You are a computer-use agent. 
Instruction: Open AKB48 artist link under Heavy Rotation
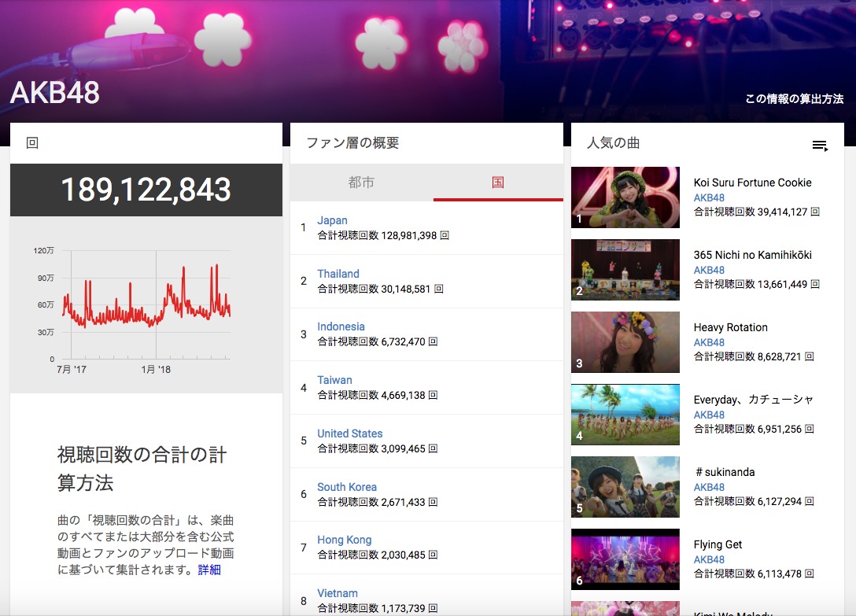tap(709, 342)
